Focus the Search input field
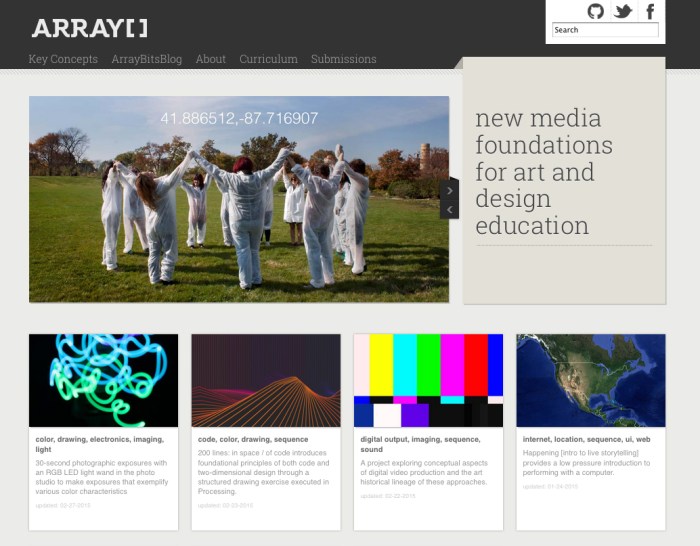 pos(605,30)
